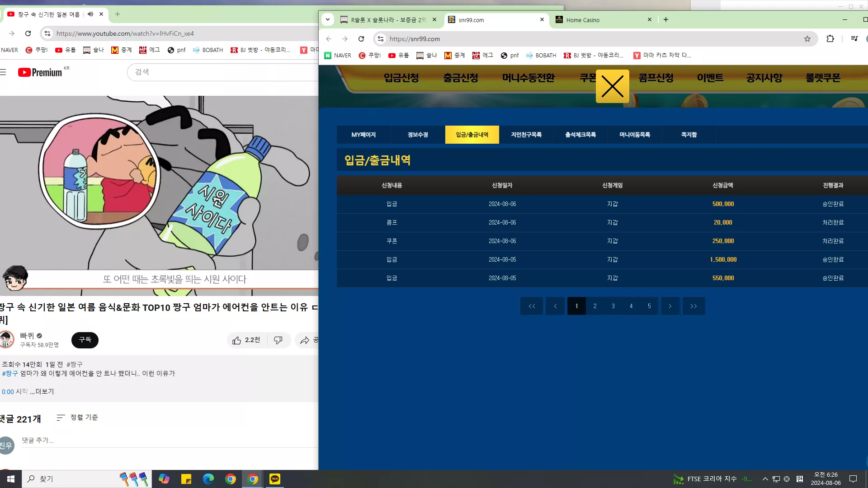Open the comment 정렬 기준 sort menu

coord(77,418)
